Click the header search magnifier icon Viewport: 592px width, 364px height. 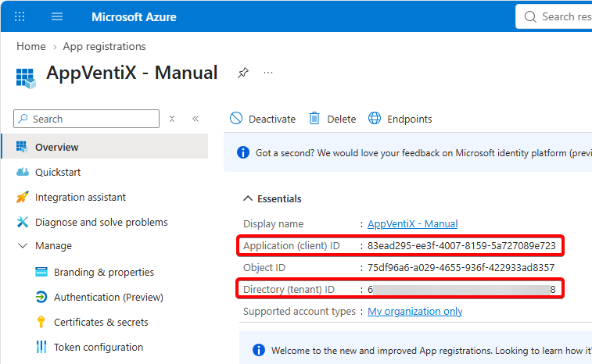pos(530,17)
